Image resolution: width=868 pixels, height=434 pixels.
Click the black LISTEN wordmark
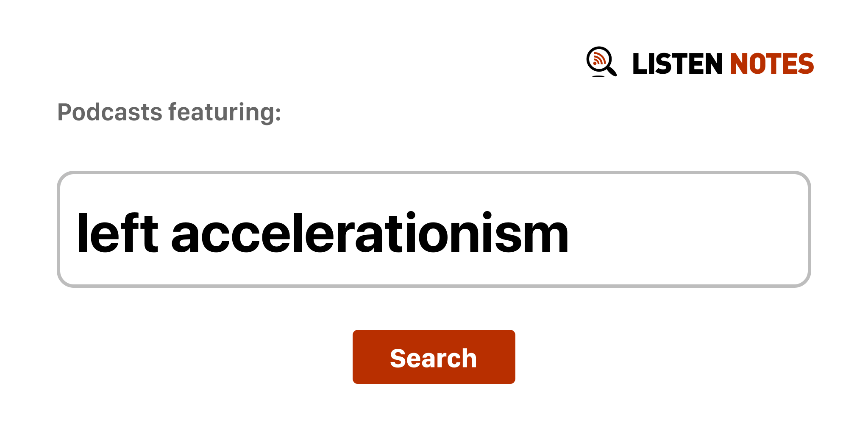(677, 64)
